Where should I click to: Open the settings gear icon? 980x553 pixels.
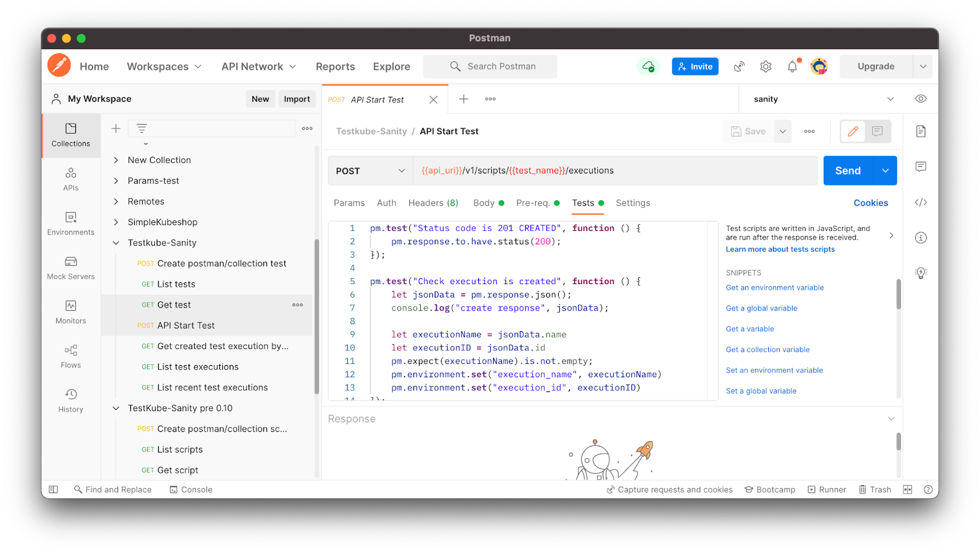(x=766, y=66)
